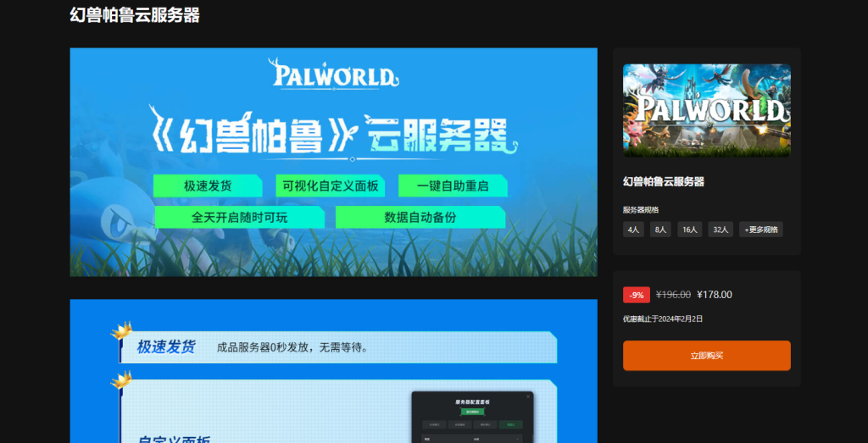Choose the 16人 server spec option
Image resolution: width=868 pixels, height=443 pixels.
pyautogui.click(x=690, y=230)
